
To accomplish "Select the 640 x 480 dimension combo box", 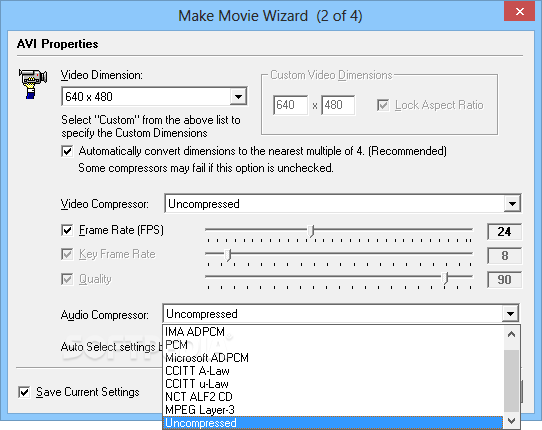I will [x=154, y=96].
